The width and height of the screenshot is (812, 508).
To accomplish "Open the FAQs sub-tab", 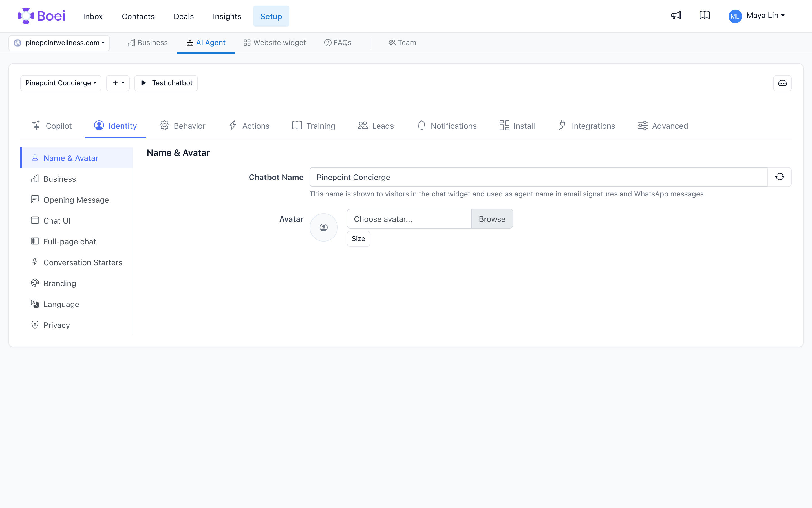I will (337, 43).
